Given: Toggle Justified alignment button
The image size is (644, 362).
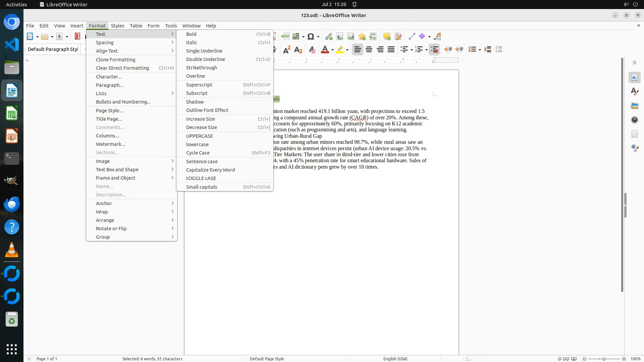Looking at the screenshot, I should coord(391,50).
